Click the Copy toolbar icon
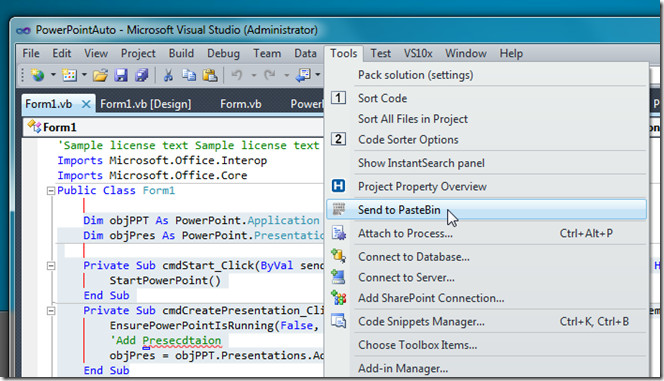 (188, 75)
